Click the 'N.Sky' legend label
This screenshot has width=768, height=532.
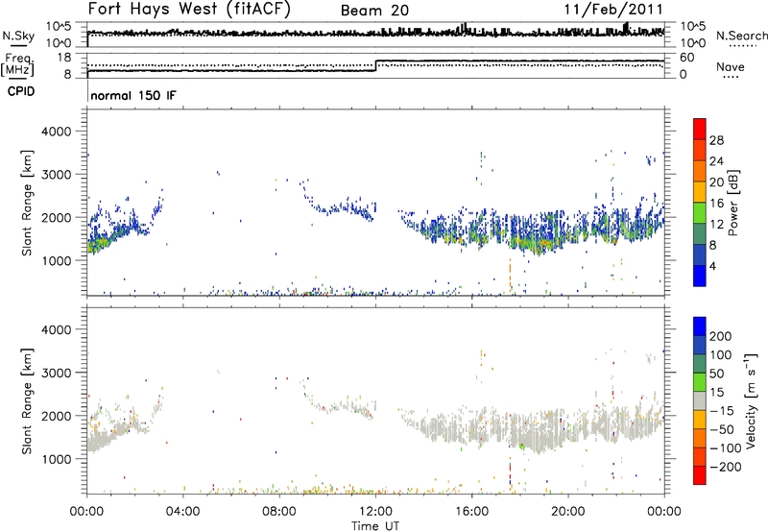click(x=18, y=36)
